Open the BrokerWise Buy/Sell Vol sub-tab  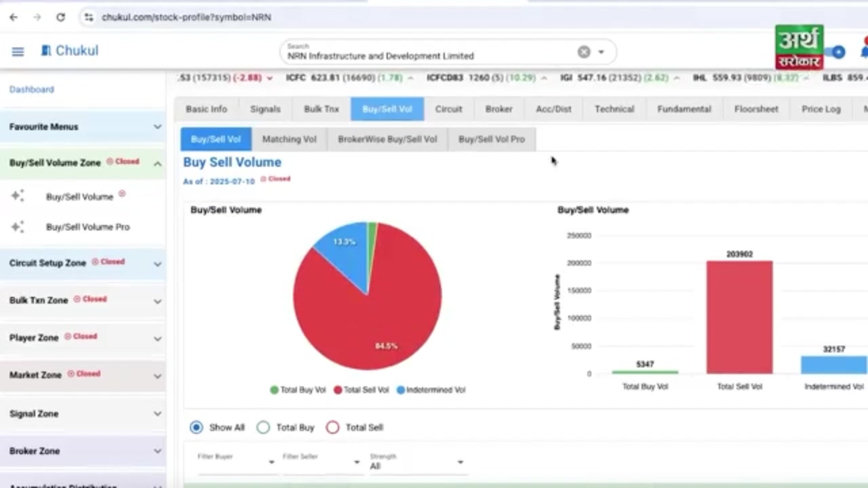pyautogui.click(x=387, y=139)
